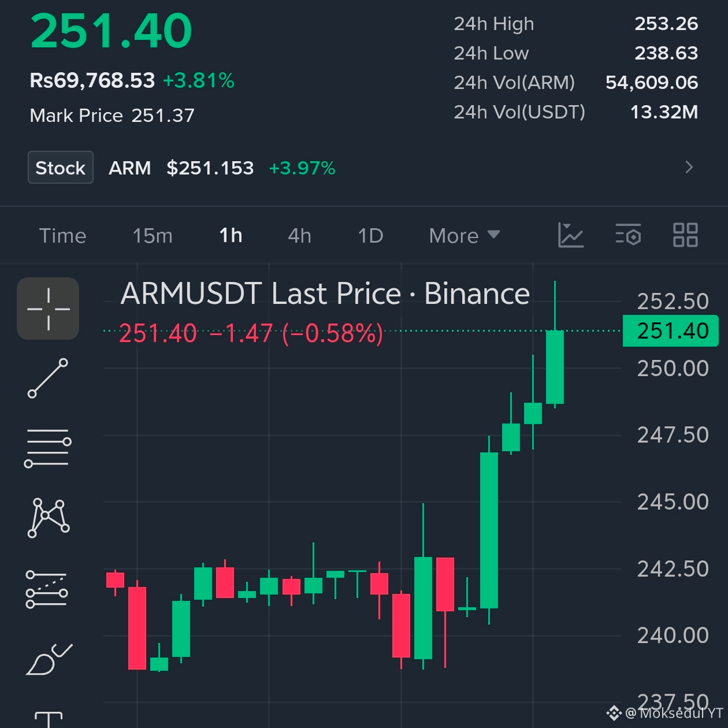The height and width of the screenshot is (728, 728).
Task: Tap the green 251.40 price axis label
Action: tap(671, 331)
